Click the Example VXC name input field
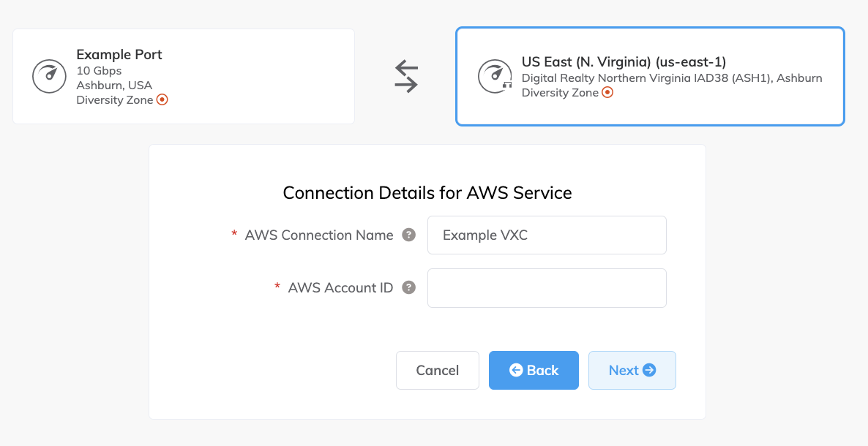The width and height of the screenshot is (868, 446). 547,235
